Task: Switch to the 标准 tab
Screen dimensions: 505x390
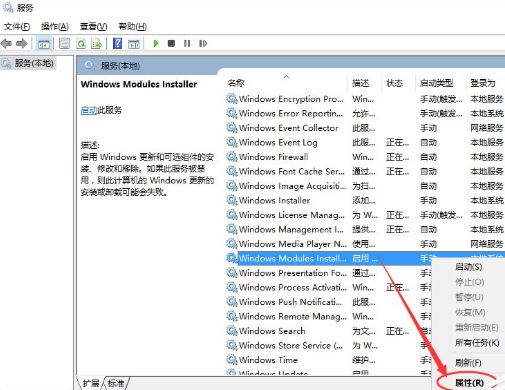Action: pyautogui.click(x=116, y=383)
